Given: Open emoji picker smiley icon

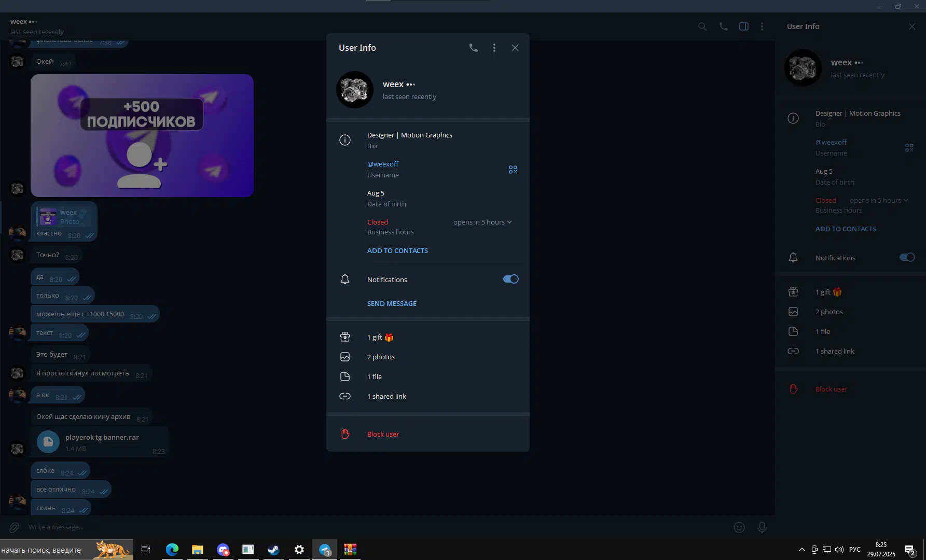Looking at the screenshot, I should [739, 527].
